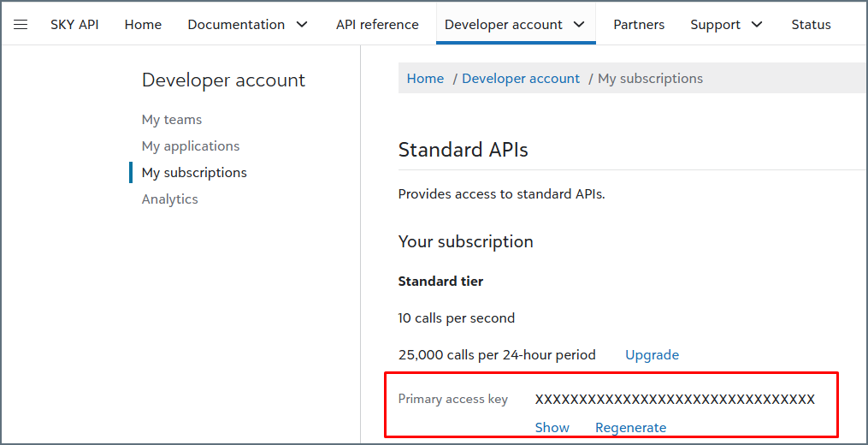Open Analytics in sidebar
868x445 pixels.
[169, 199]
